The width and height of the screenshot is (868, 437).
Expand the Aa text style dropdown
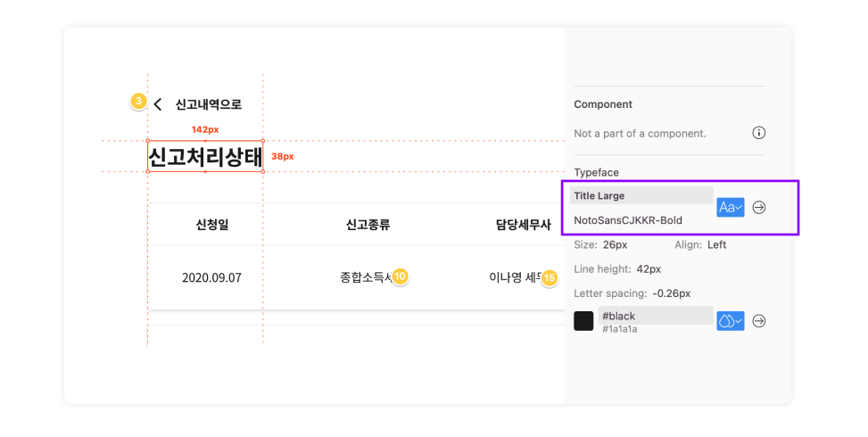tap(730, 208)
